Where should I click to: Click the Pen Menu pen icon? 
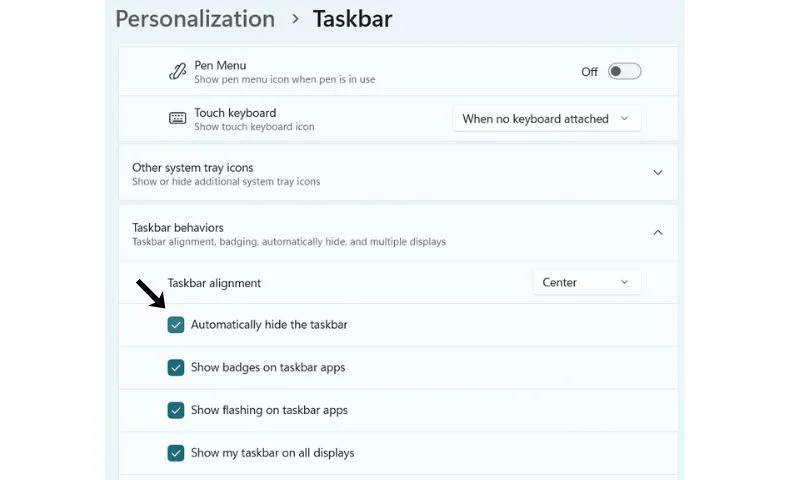tap(178, 72)
